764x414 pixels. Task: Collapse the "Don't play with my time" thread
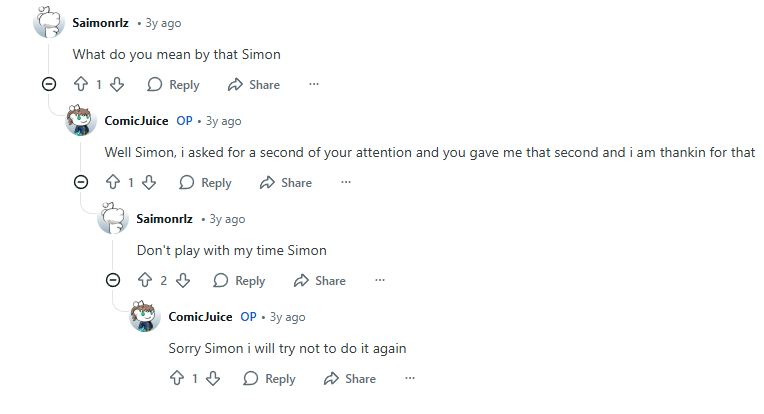coord(113,281)
